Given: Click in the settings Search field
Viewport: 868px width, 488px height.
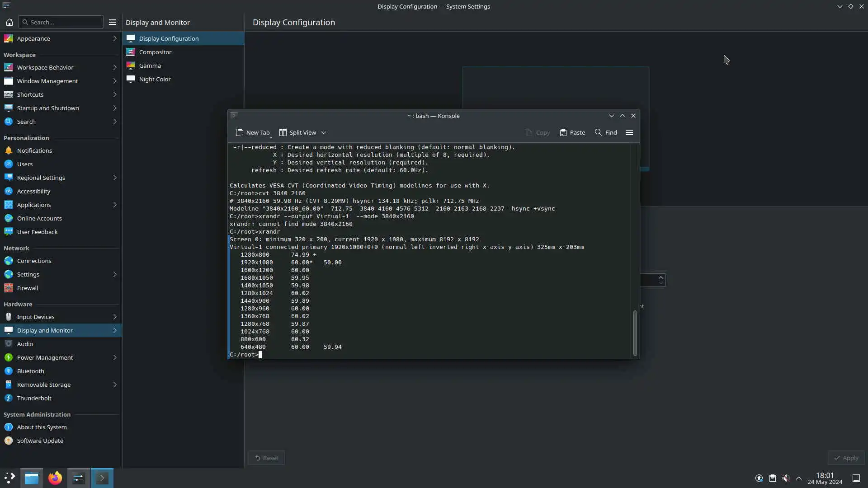Looking at the screenshot, I should (63, 22).
